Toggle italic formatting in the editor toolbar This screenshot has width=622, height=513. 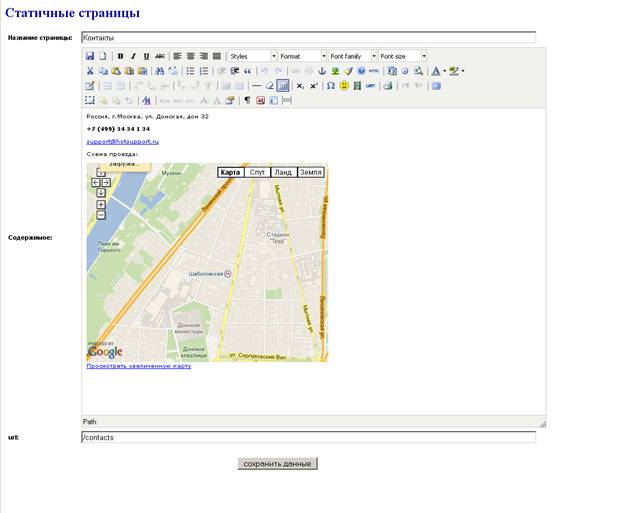point(133,56)
